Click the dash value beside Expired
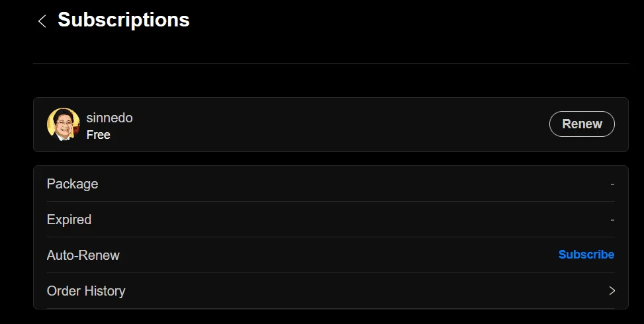This screenshot has width=644, height=324. pos(612,220)
